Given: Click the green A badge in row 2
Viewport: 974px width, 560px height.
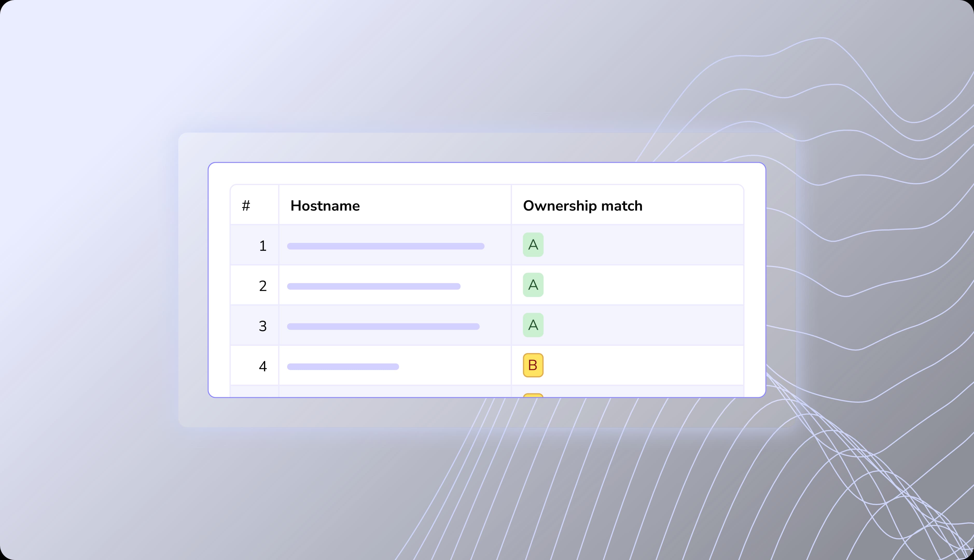Looking at the screenshot, I should 533,285.
